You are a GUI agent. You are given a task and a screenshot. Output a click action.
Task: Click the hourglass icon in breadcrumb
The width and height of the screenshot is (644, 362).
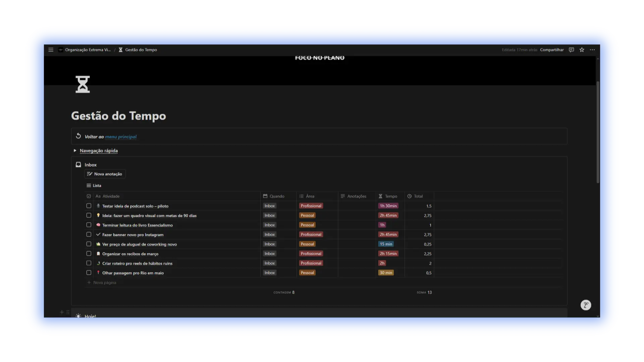coord(120,50)
